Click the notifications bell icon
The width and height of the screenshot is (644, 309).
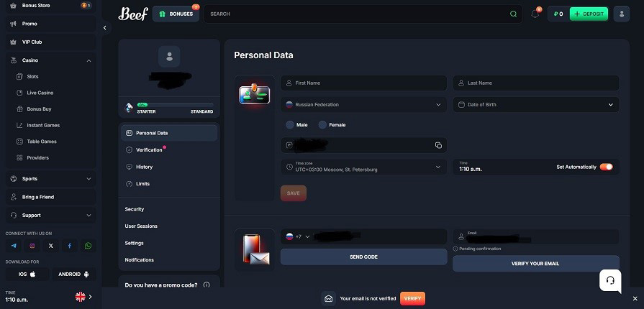[535, 14]
